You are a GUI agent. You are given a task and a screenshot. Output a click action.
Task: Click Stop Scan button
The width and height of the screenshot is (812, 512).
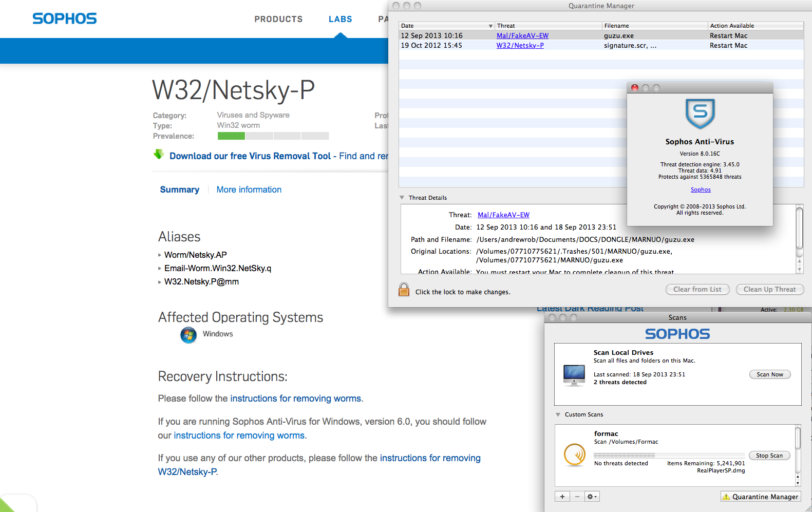pos(769,456)
